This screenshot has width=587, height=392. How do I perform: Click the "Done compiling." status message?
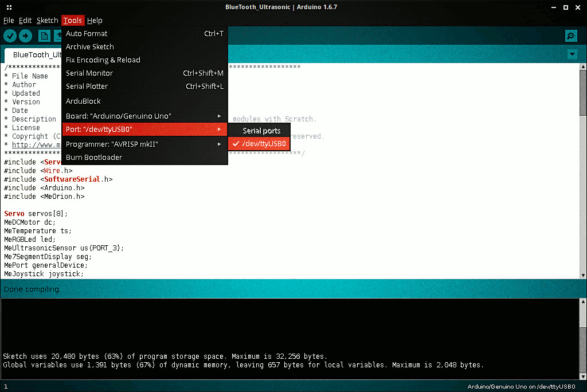(x=32, y=289)
